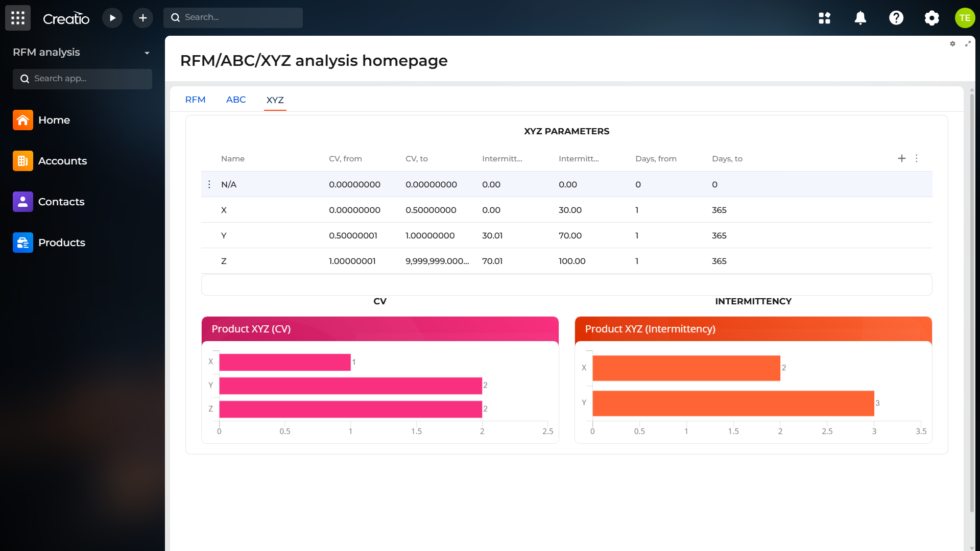Open the help question mark menu

[x=896, y=18]
